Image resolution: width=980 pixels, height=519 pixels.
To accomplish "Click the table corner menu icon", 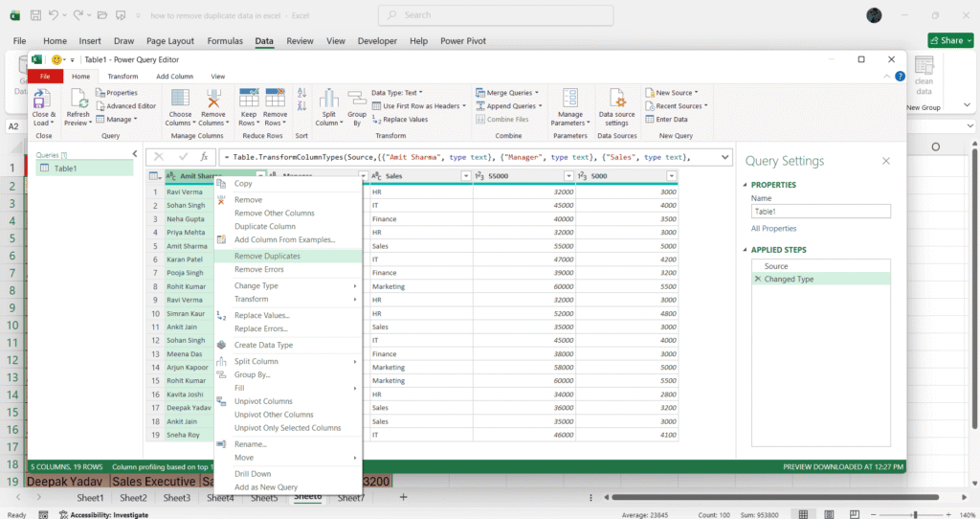I will [155, 176].
